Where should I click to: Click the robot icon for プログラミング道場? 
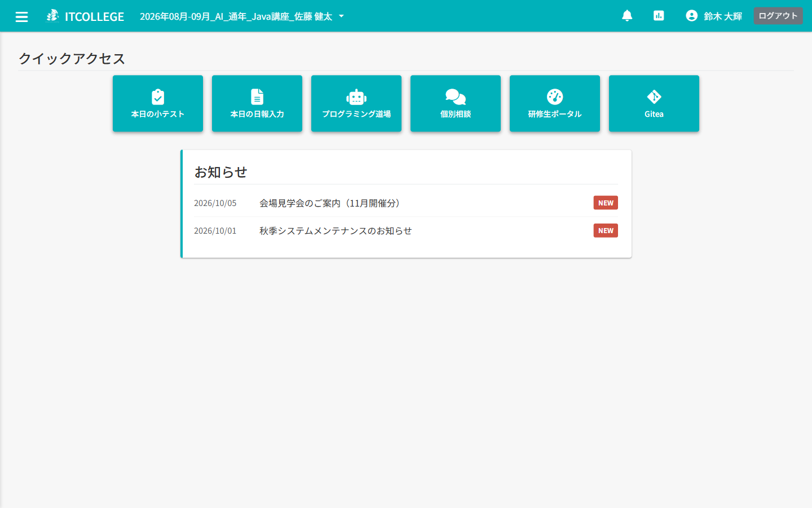click(356, 97)
